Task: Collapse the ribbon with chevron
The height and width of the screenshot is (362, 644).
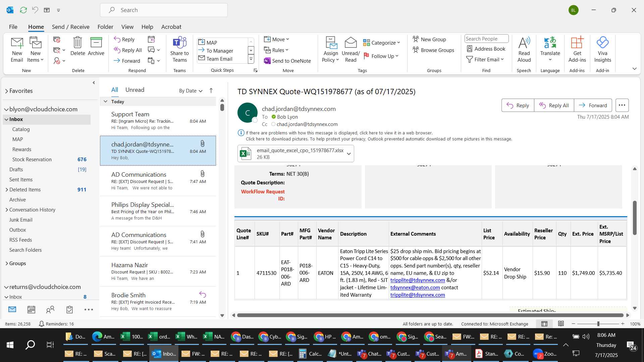Action: point(634,69)
